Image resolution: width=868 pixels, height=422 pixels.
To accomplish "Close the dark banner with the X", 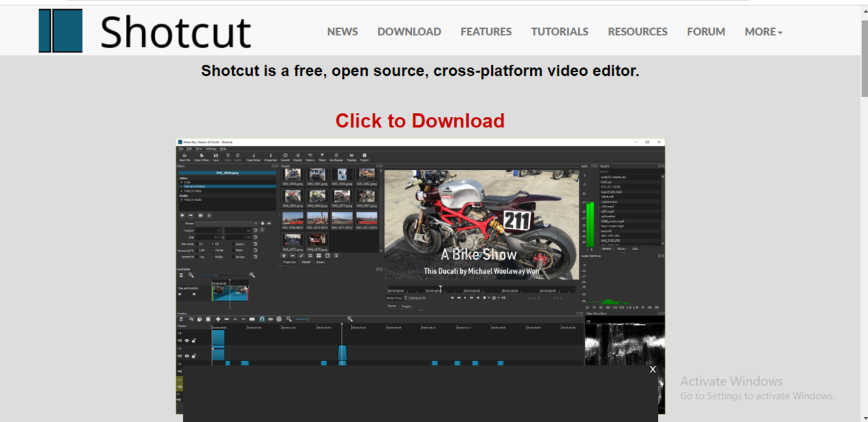I will (x=653, y=369).
